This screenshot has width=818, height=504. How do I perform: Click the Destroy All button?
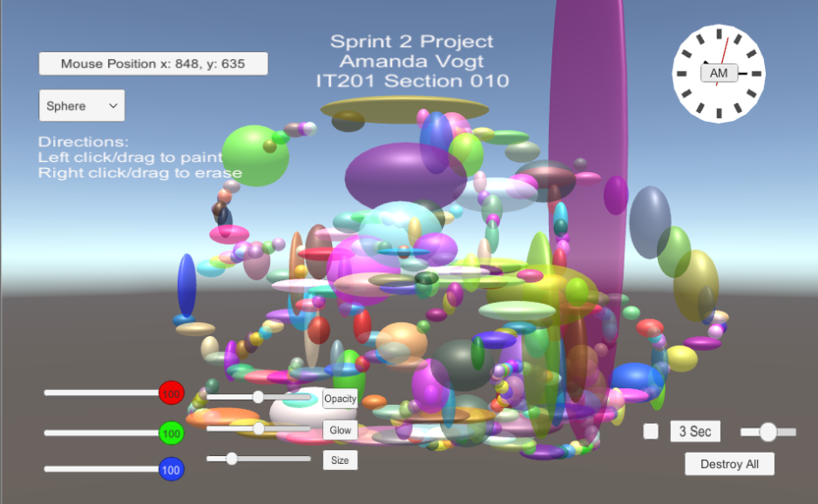[729, 464]
